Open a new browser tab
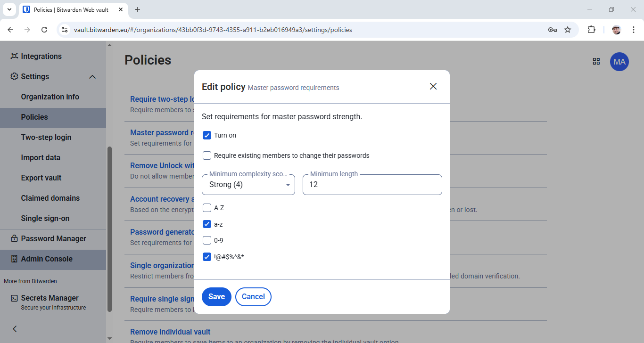 click(138, 9)
